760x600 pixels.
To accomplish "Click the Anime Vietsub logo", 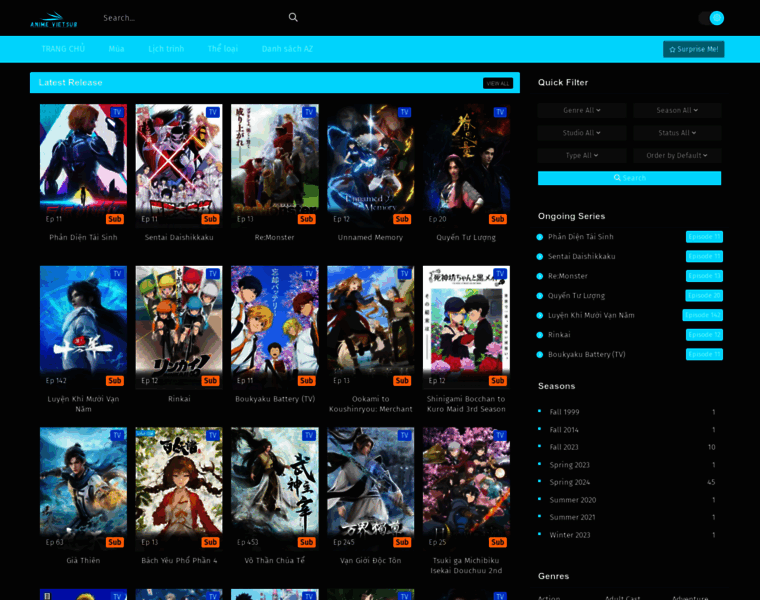I will [53, 19].
